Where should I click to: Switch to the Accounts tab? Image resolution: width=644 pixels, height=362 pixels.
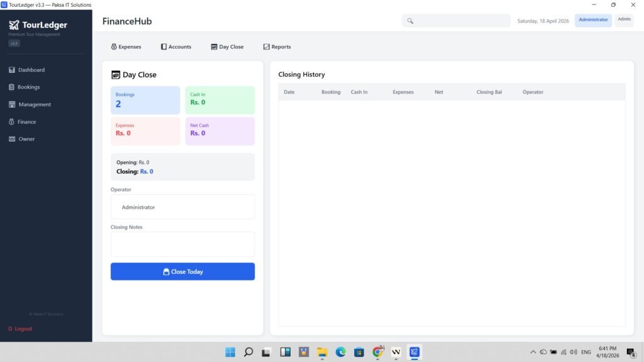click(x=176, y=47)
